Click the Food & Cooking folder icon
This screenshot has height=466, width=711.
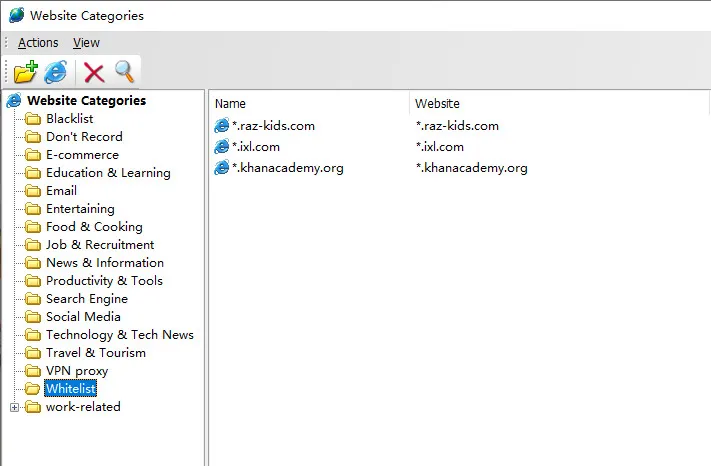coord(33,227)
